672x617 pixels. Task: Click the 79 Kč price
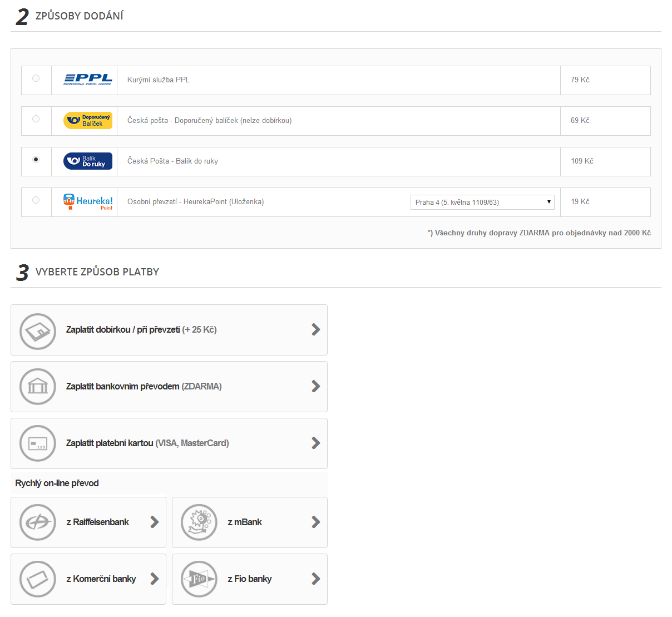click(580, 80)
